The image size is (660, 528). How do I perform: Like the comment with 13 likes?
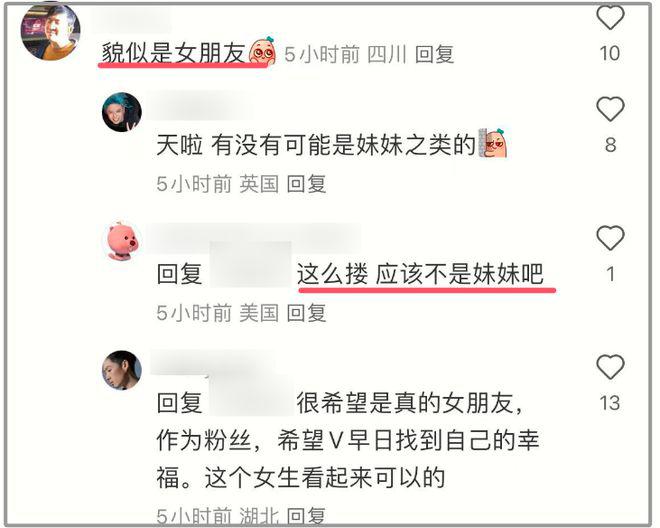coord(610,367)
